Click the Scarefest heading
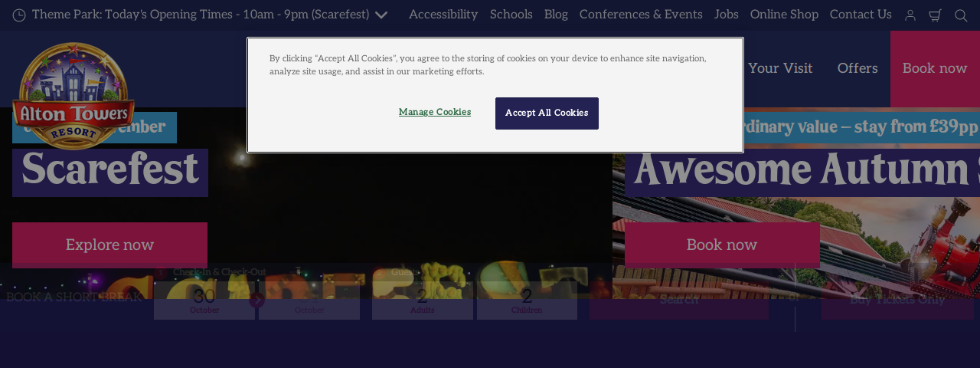This screenshot has width=980, height=368. click(x=110, y=172)
